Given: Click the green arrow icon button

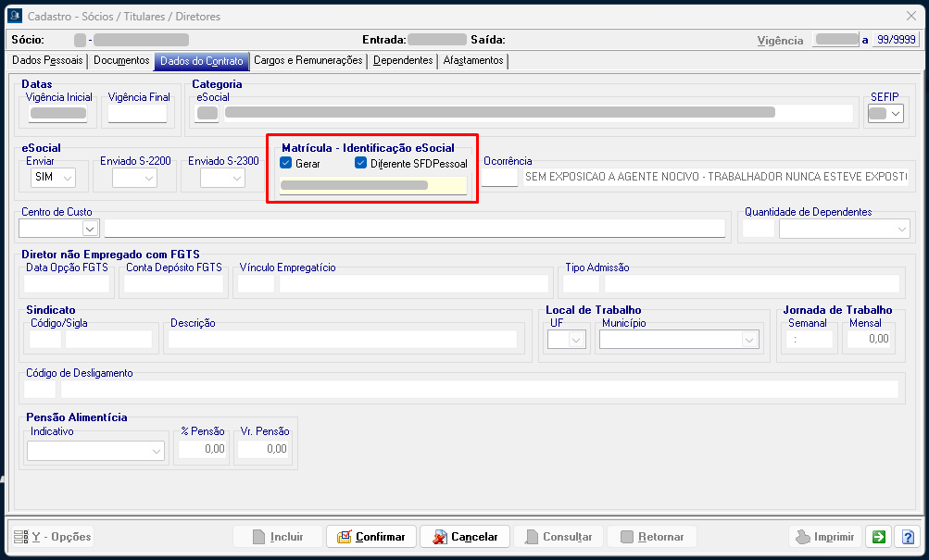Looking at the screenshot, I should point(876,537).
